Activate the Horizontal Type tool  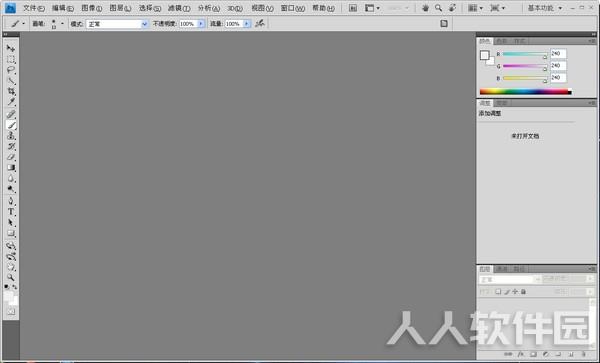11,212
